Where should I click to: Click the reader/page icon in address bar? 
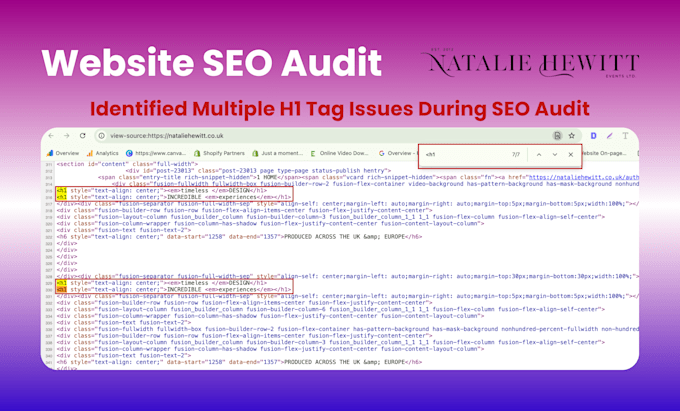click(557, 136)
